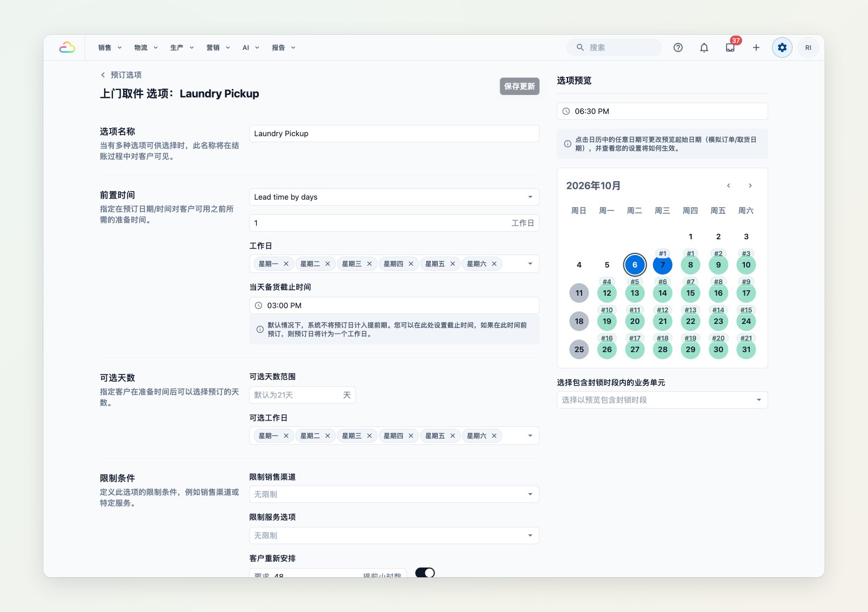Click the cloud logo home icon

click(67, 48)
